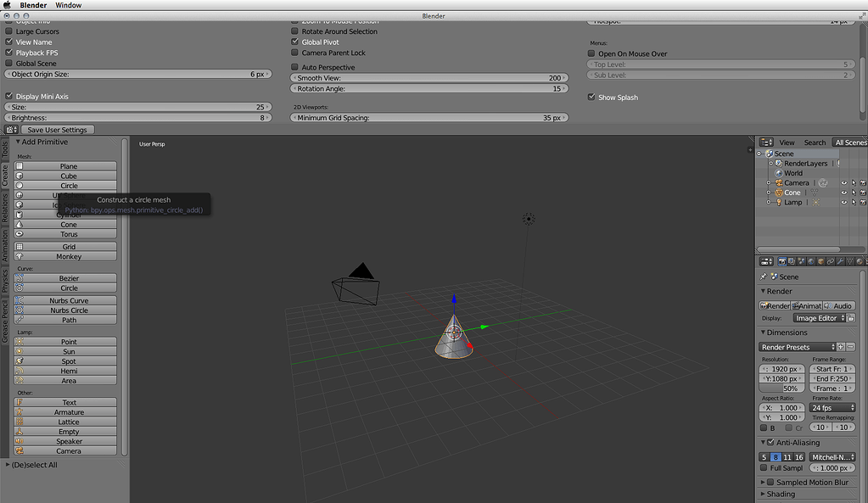The height and width of the screenshot is (503, 868).
Task: Open the Render Presets dropdown
Action: (x=797, y=347)
